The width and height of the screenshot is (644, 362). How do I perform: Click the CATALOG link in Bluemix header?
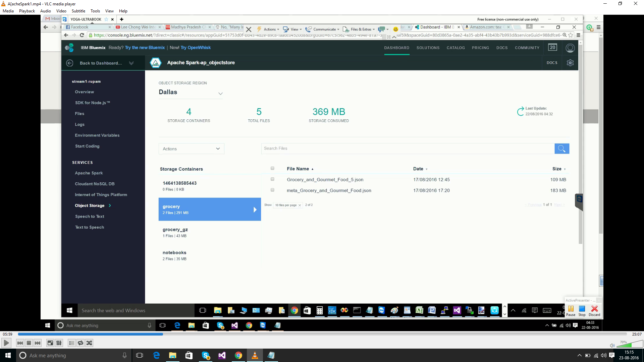(455, 48)
